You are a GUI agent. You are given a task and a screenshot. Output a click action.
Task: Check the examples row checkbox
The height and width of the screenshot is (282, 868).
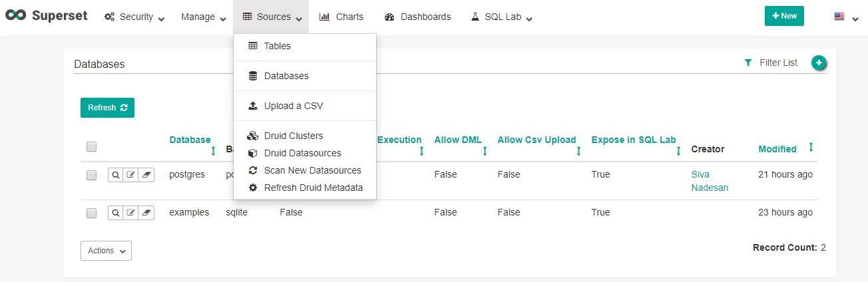(92, 213)
